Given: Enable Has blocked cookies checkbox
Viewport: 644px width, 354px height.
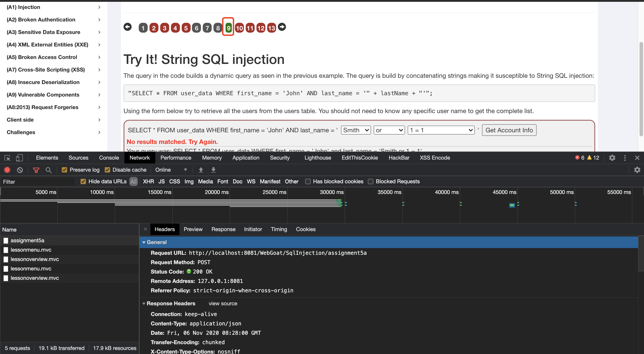Looking at the screenshot, I should click(x=308, y=181).
